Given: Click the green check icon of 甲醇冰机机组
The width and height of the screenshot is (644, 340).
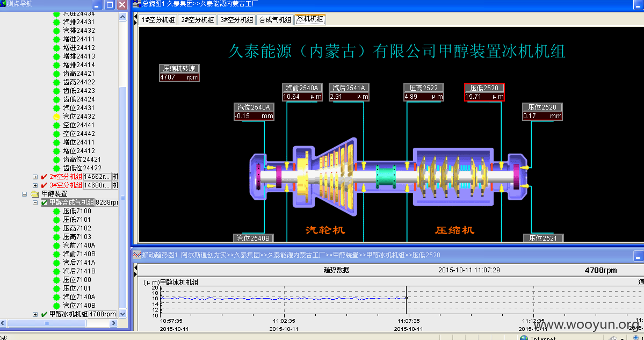Looking at the screenshot, I should click(x=45, y=314).
